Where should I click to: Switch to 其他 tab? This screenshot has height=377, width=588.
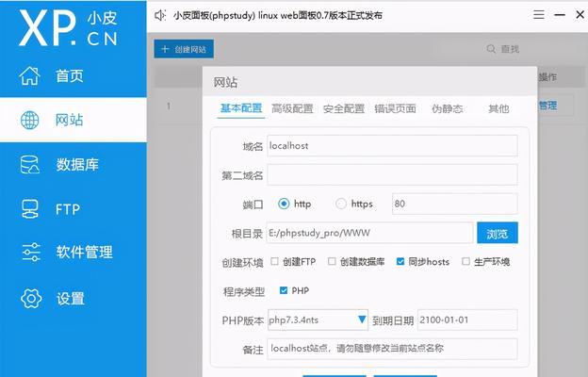point(498,108)
